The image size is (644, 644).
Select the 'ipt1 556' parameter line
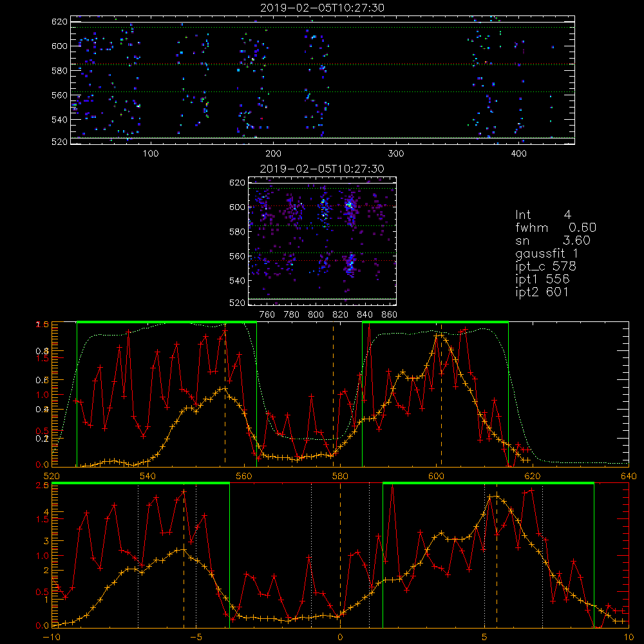pyautogui.click(x=542, y=279)
